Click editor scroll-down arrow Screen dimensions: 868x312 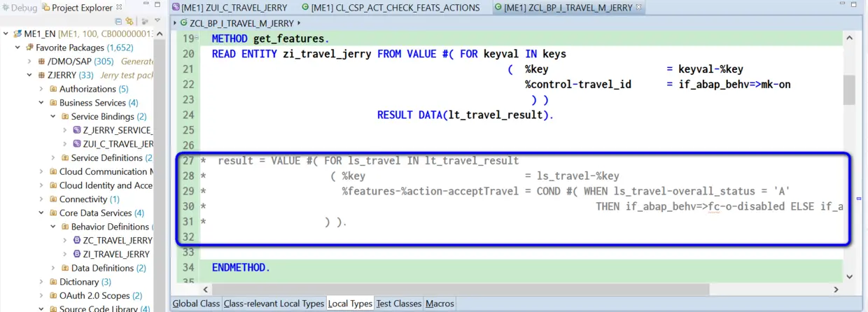849,278
